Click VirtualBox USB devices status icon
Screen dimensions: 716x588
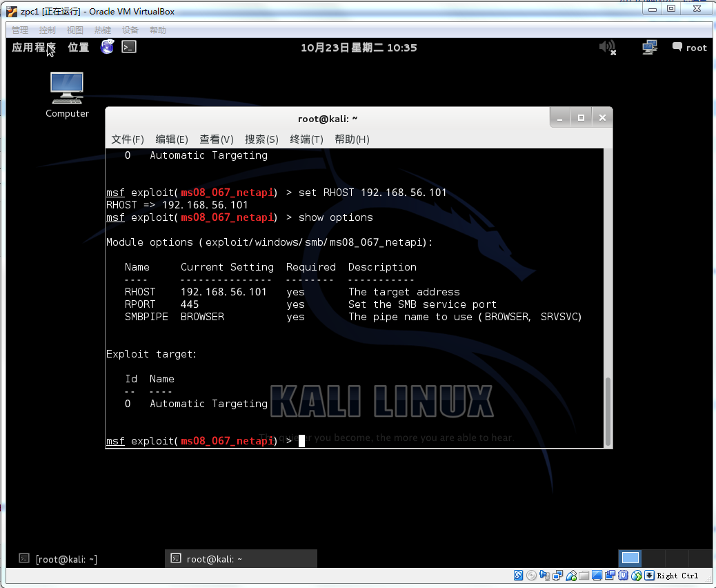[x=570, y=576]
